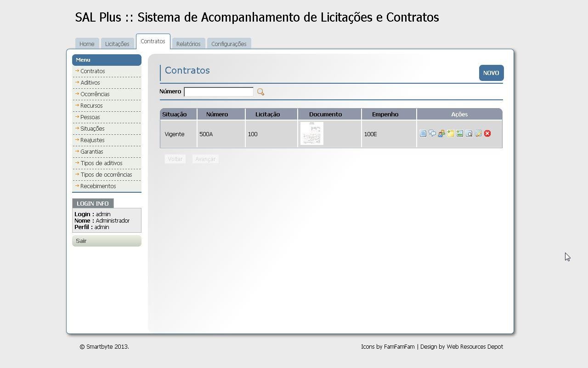Click the Voltar pagination button
This screenshot has height=368, width=588.
[x=175, y=159]
